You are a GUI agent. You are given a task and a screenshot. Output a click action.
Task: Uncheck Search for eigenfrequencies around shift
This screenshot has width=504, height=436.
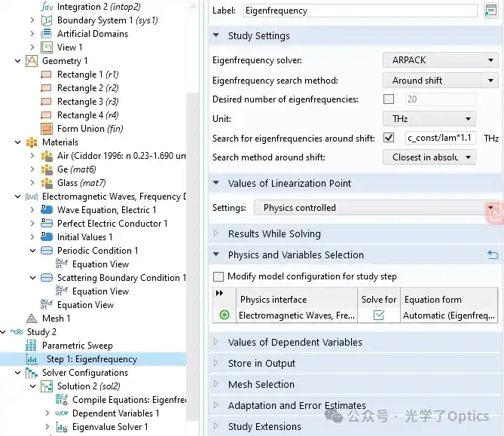click(x=389, y=138)
